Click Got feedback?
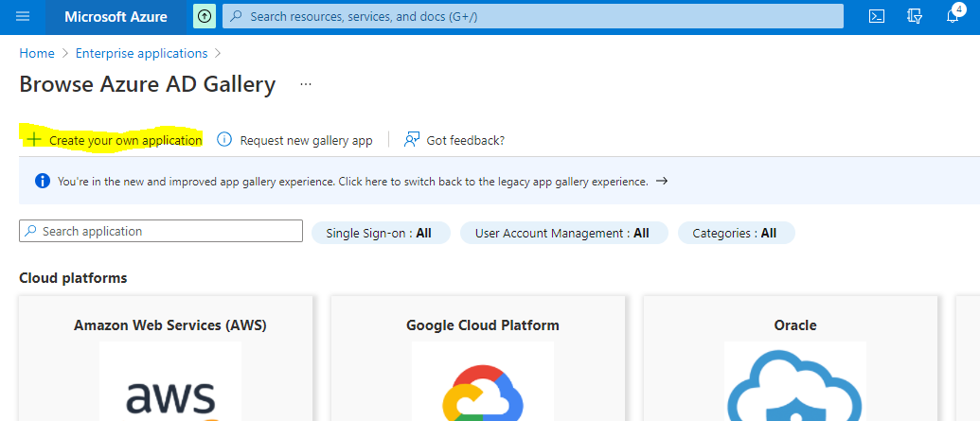This screenshot has width=980, height=421. 466,141
